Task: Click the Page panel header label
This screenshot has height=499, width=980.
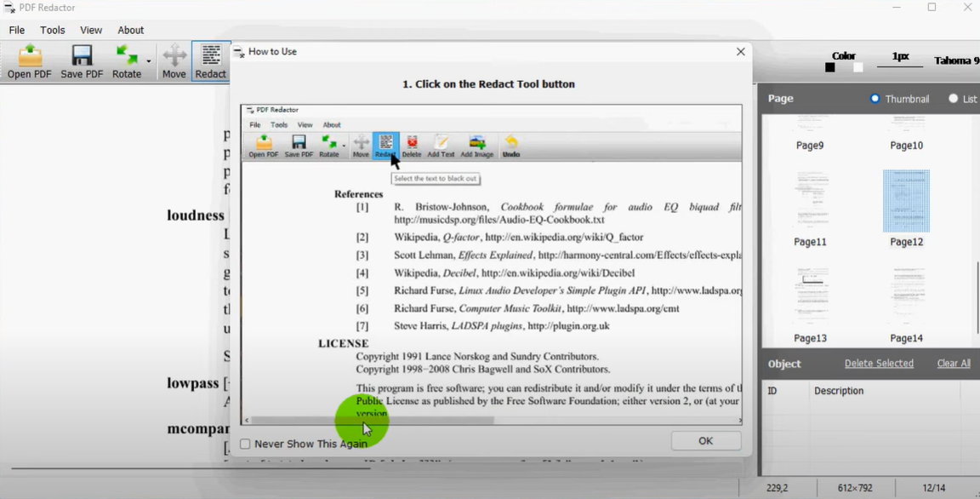Action: coord(781,98)
